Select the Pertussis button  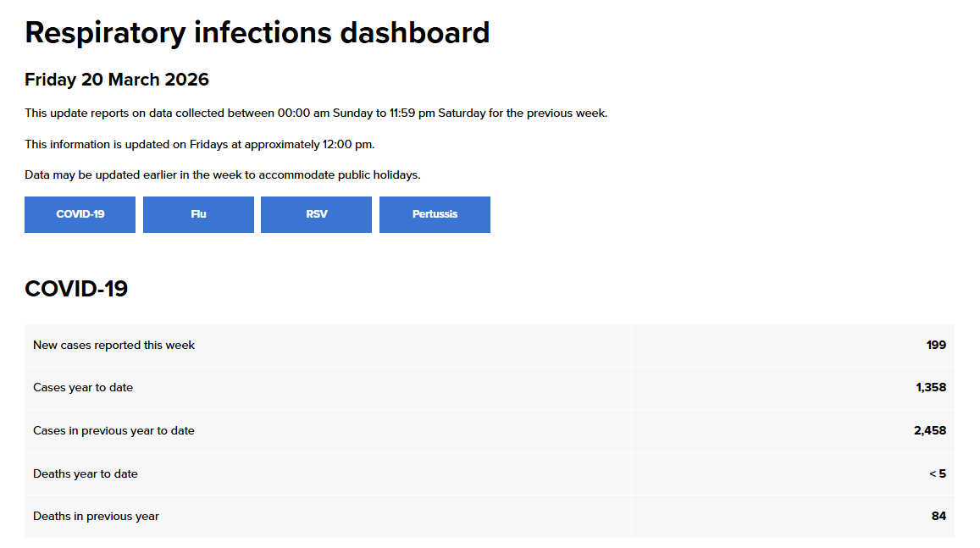(435, 214)
